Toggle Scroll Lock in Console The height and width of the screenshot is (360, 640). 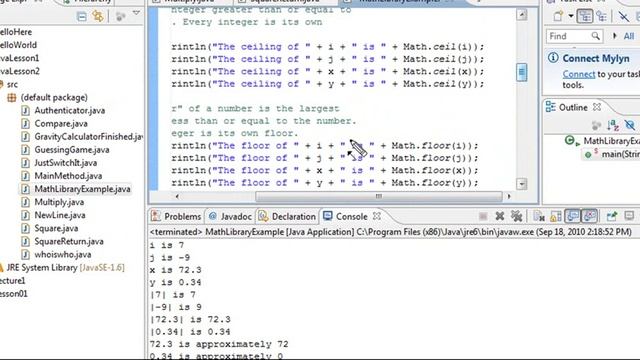point(556,216)
